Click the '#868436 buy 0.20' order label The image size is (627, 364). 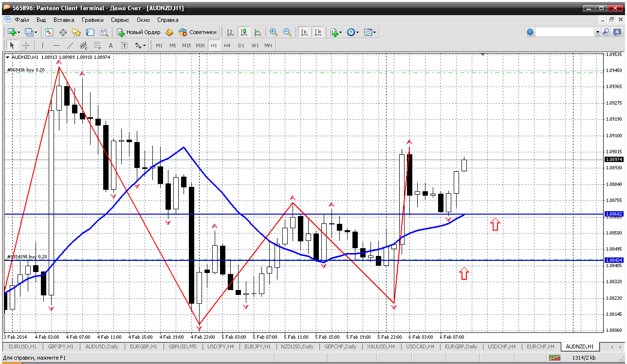(26, 70)
